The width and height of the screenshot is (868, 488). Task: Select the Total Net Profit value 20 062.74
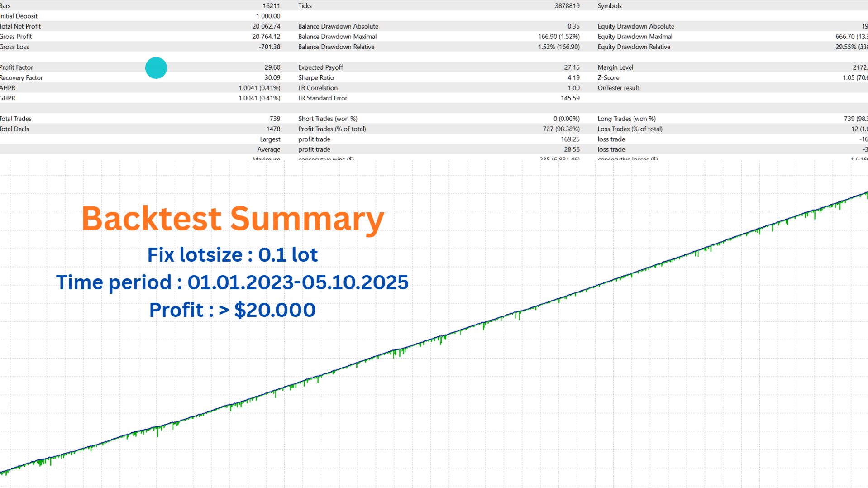(267, 26)
